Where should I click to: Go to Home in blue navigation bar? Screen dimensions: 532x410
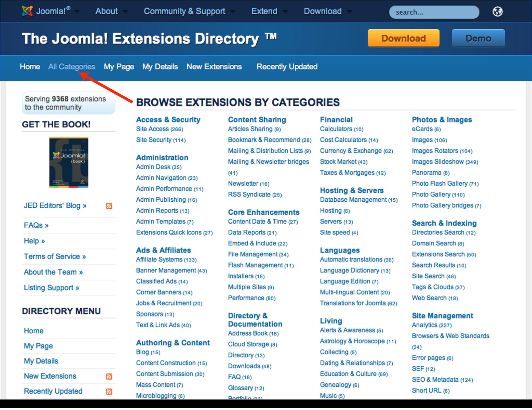[30, 67]
